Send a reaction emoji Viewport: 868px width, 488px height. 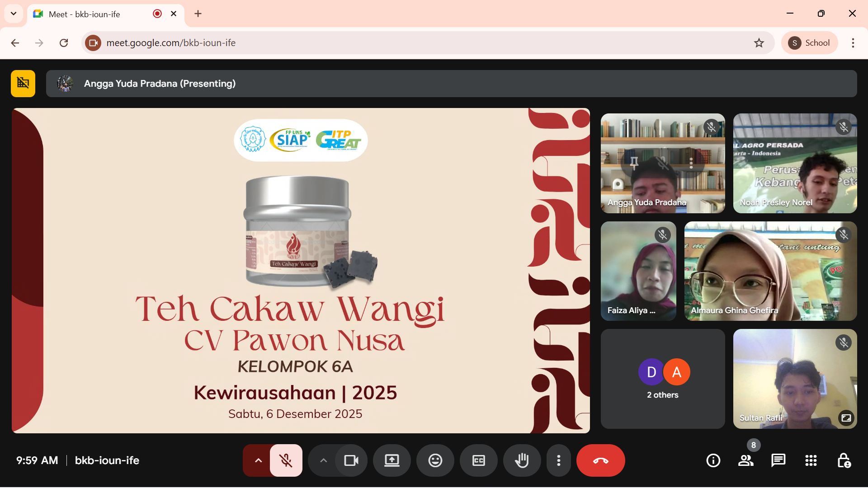[x=435, y=460]
